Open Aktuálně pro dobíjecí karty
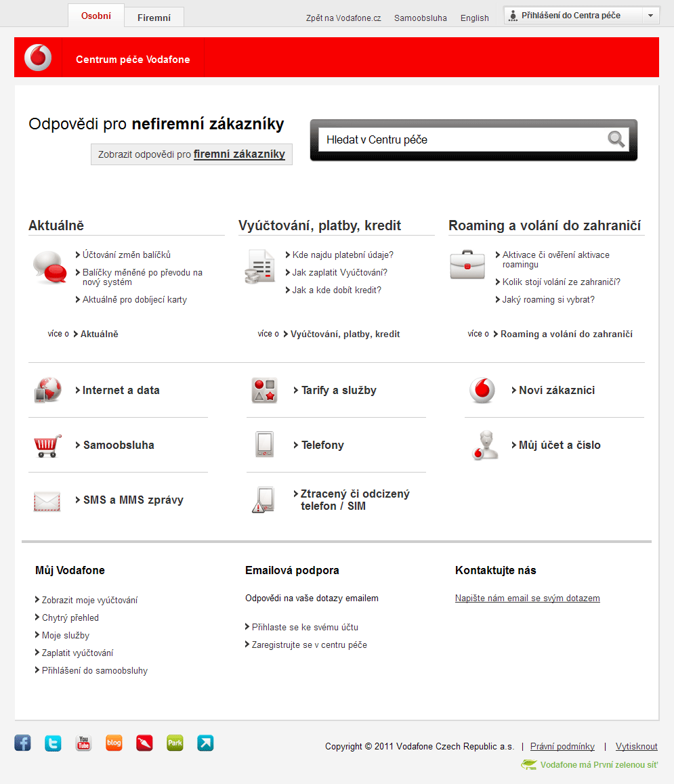 click(x=135, y=299)
